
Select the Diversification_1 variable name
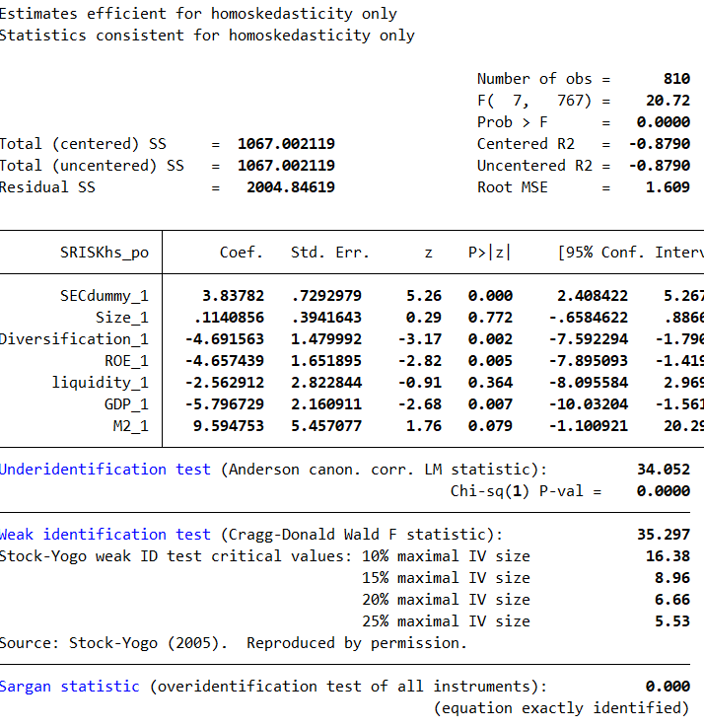(74, 339)
